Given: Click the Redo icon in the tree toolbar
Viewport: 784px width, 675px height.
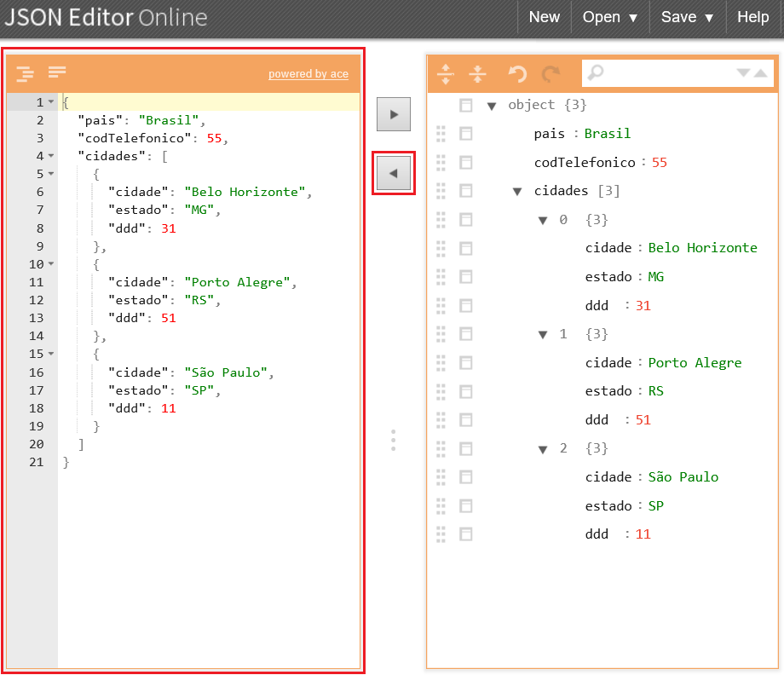Looking at the screenshot, I should click(550, 75).
